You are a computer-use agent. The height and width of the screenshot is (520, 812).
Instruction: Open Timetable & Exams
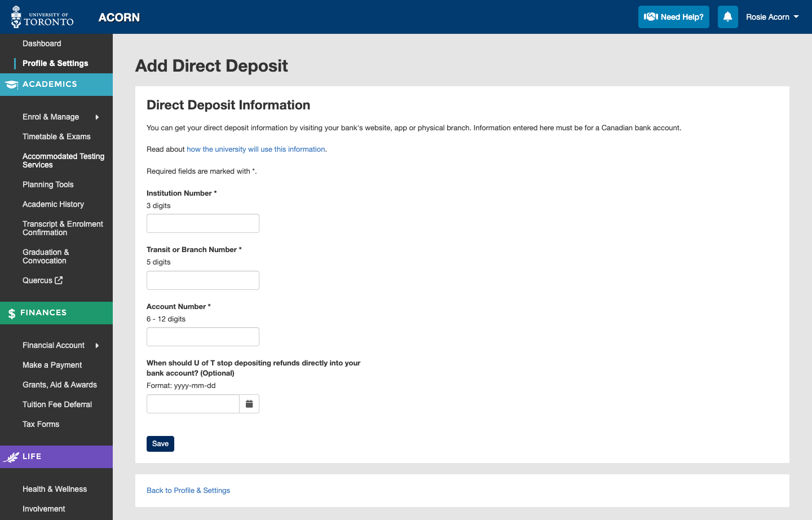pyautogui.click(x=56, y=136)
